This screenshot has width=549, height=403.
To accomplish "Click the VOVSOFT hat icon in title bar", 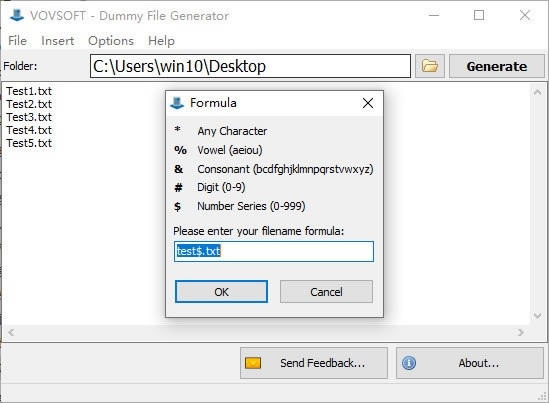I will coord(16,15).
